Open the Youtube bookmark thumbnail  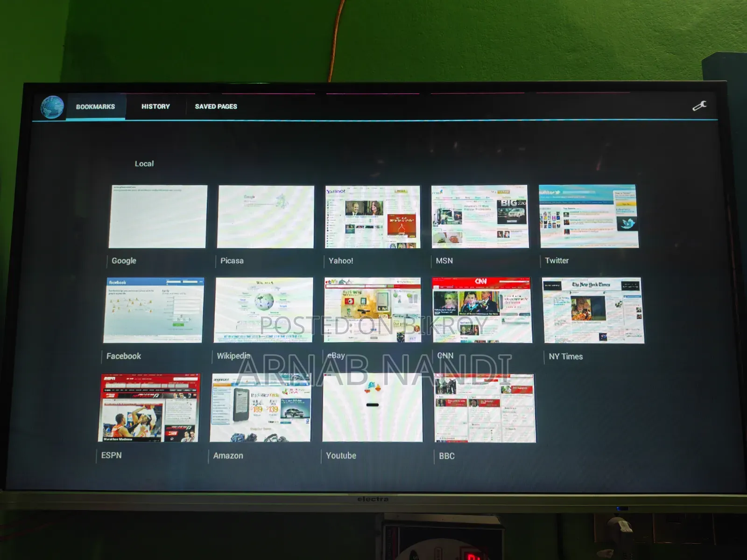coord(372,407)
